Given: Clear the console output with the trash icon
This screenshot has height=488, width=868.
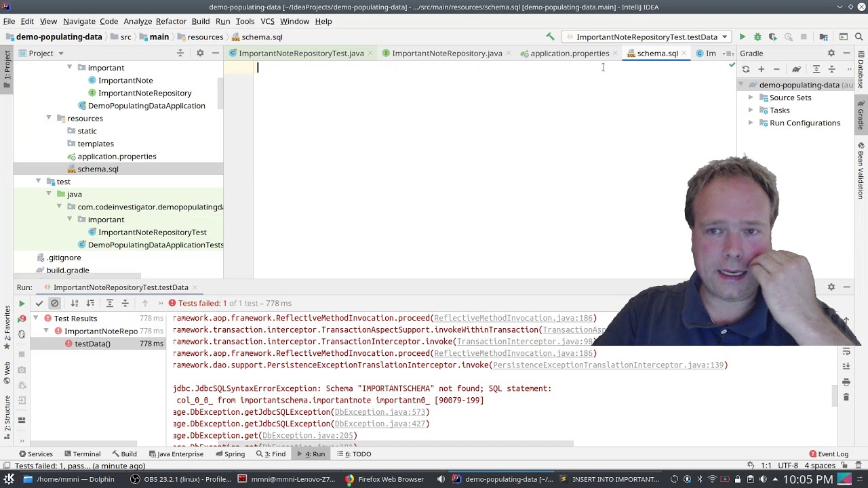Looking at the screenshot, I should click(x=846, y=397).
